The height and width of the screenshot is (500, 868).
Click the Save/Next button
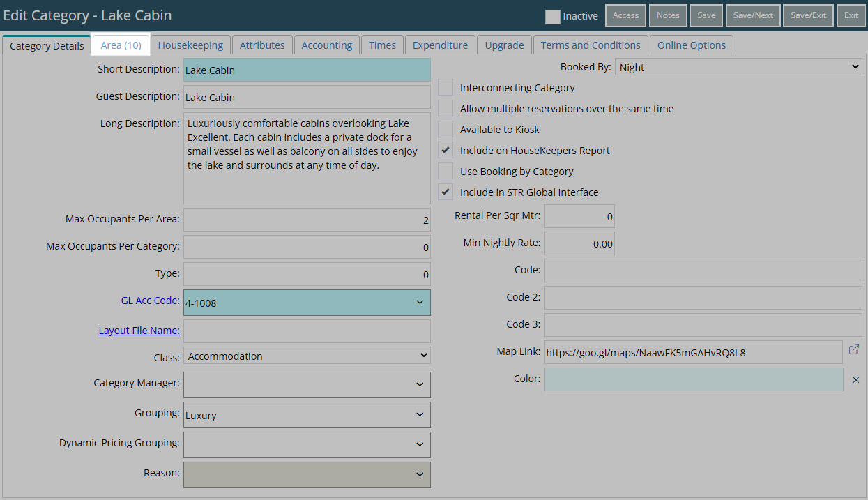pos(753,15)
